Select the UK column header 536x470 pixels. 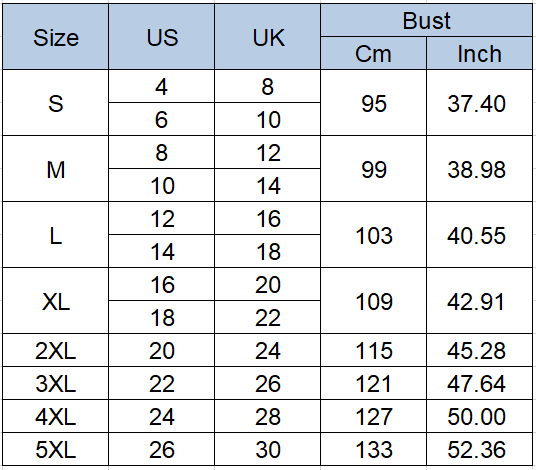click(x=268, y=37)
